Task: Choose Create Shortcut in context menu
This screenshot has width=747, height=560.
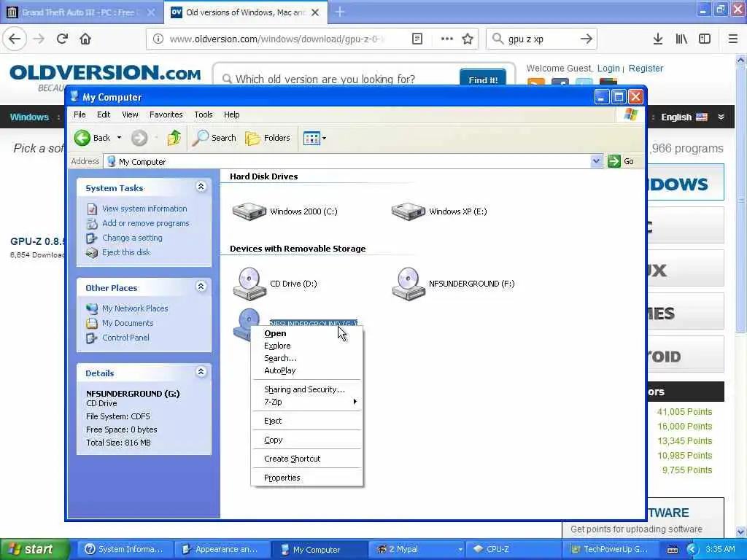Action: 307,459
